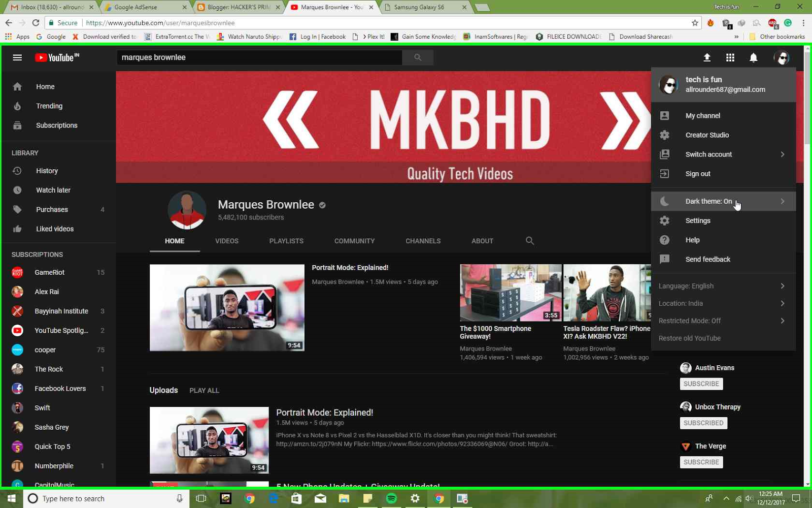Click the Help question mark icon
Image resolution: width=812 pixels, height=508 pixels.
click(x=664, y=240)
